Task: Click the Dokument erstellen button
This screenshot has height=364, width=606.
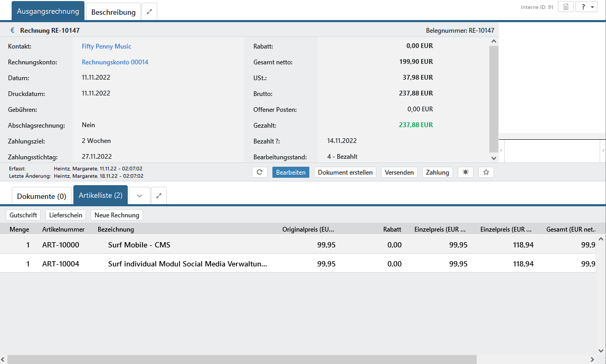Action: pyautogui.click(x=345, y=173)
